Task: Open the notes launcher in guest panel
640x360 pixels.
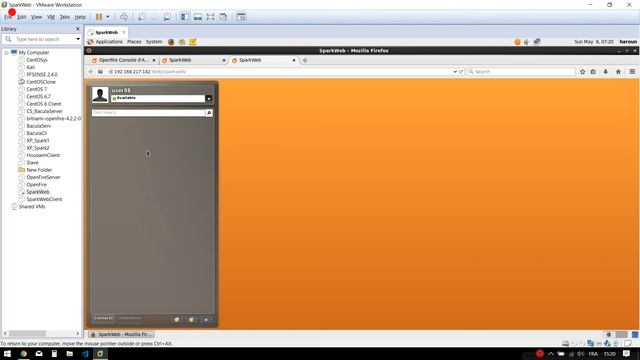Action: (193, 42)
